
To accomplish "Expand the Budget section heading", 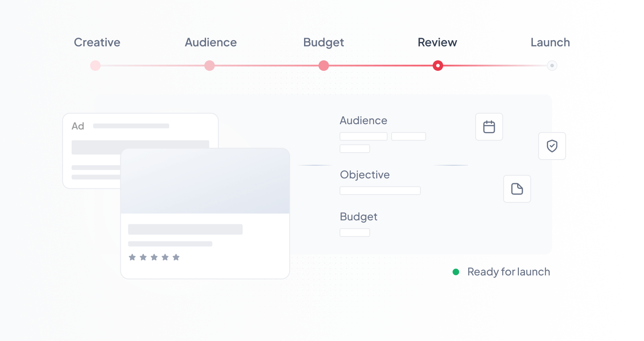I will pyautogui.click(x=358, y=217).
